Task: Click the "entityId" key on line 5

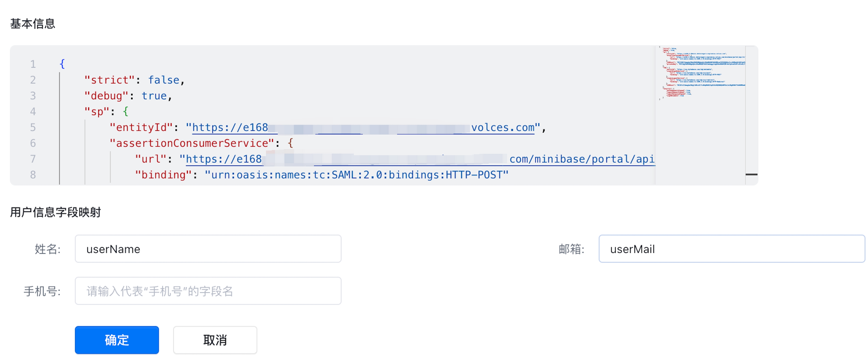Action: click(141, 127)
